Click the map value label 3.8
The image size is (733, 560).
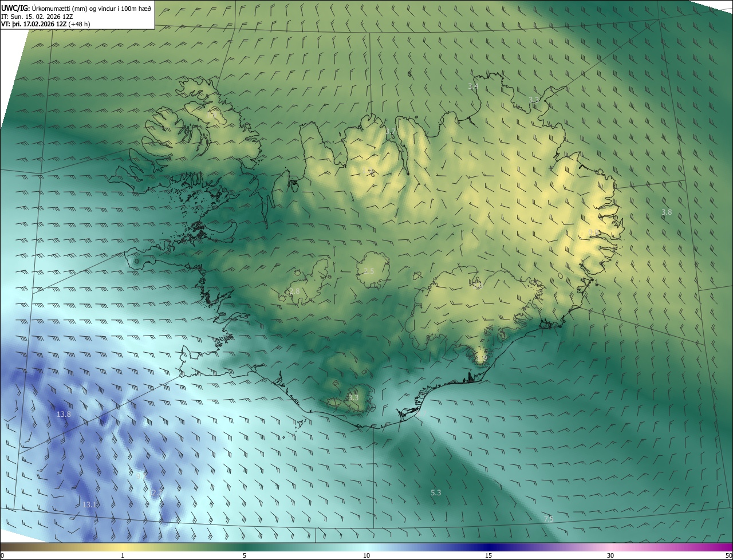(667, 212)
